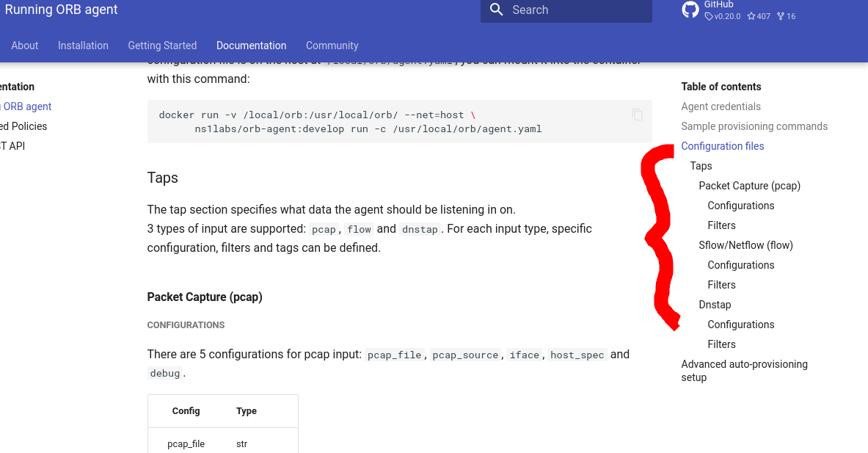Go to Packet Capture (pcap) in contents
Image resolution: width=868 pixels, height=453 pixels.
[x=750, y=186]
